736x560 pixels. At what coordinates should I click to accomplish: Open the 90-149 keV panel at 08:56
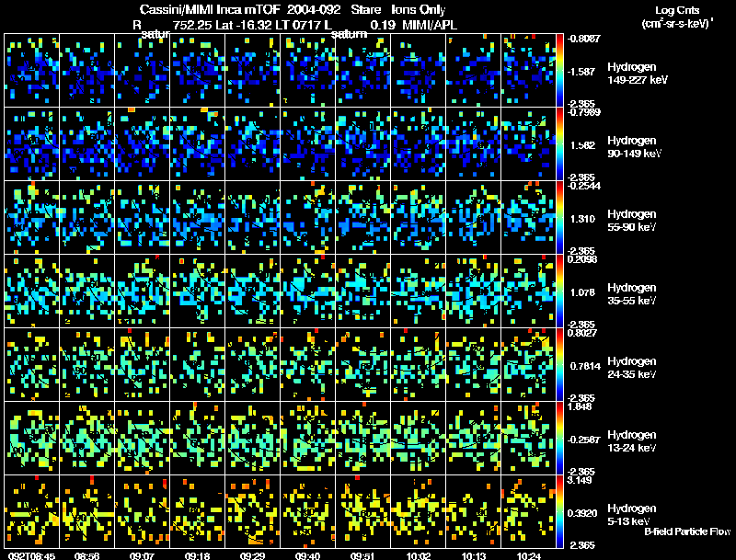click(87, 144)
